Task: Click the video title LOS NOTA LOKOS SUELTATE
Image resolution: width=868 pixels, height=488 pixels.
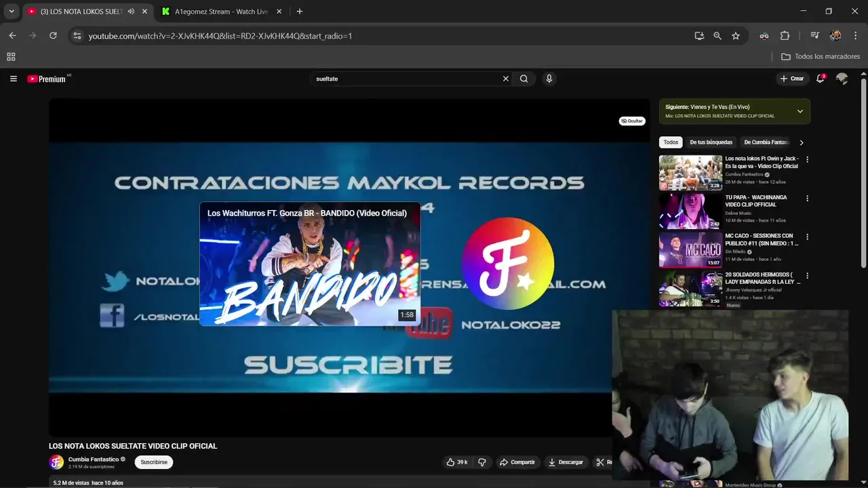Action: [133, 446]
